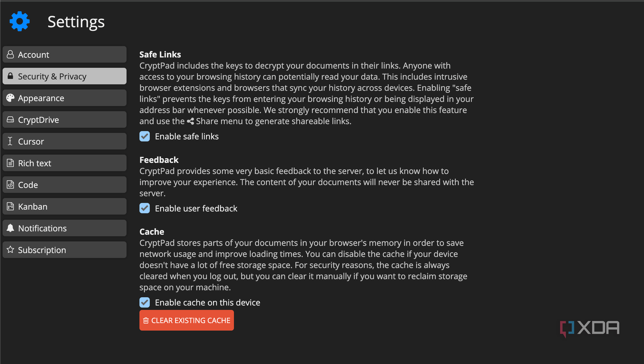644x364 pixels.
Task: Click the trash icon on the cache button
Action: [x=146, y=320]
